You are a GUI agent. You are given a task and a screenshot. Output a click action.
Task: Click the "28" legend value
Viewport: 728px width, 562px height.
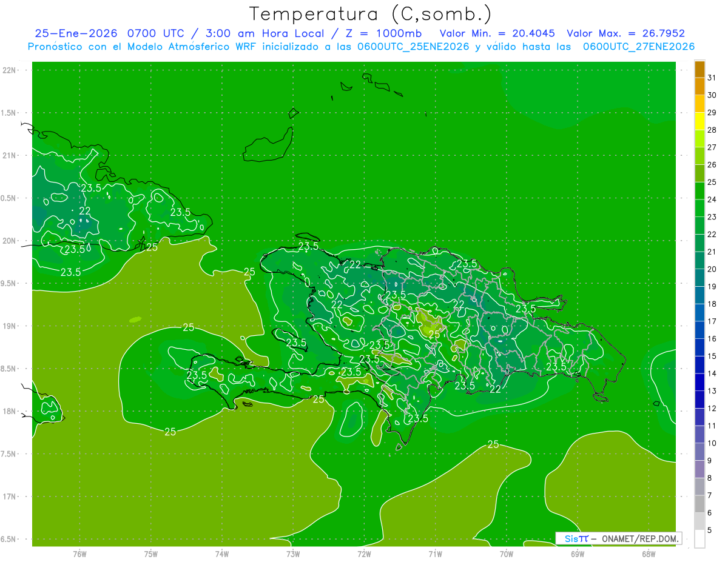point(712,130)
